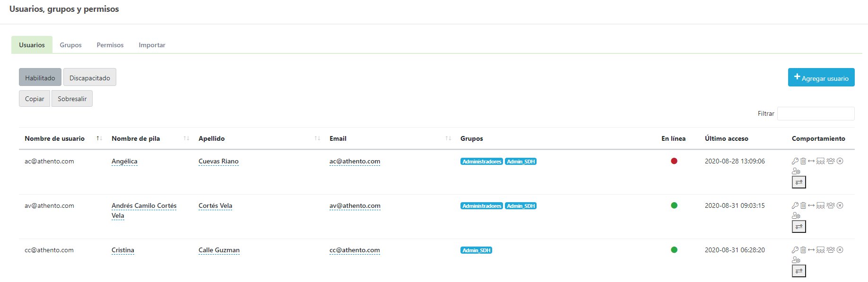Click the trash icon for av@athento.com
The height and width of the screenshot is (282, 868).
tap(803, 205)
